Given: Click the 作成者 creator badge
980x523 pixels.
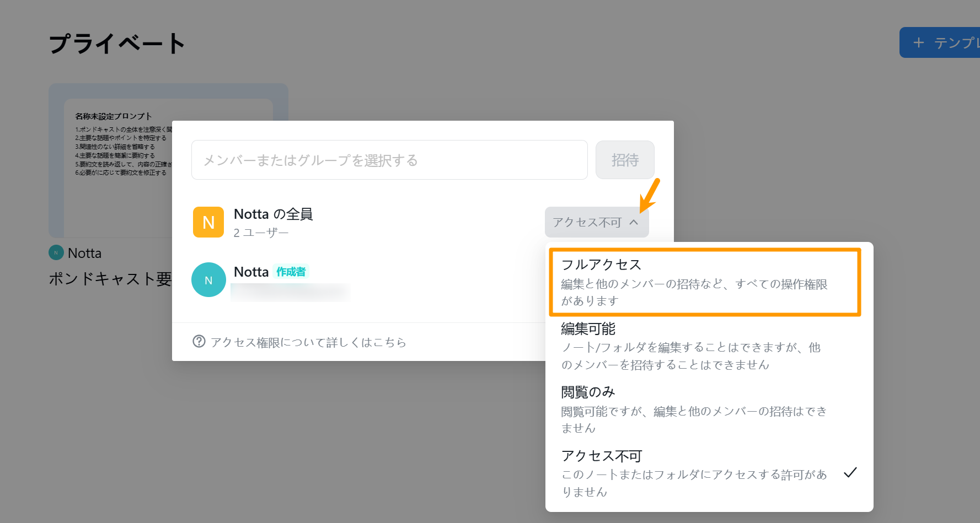Looking at the screenshot, I should pos(291,272).
